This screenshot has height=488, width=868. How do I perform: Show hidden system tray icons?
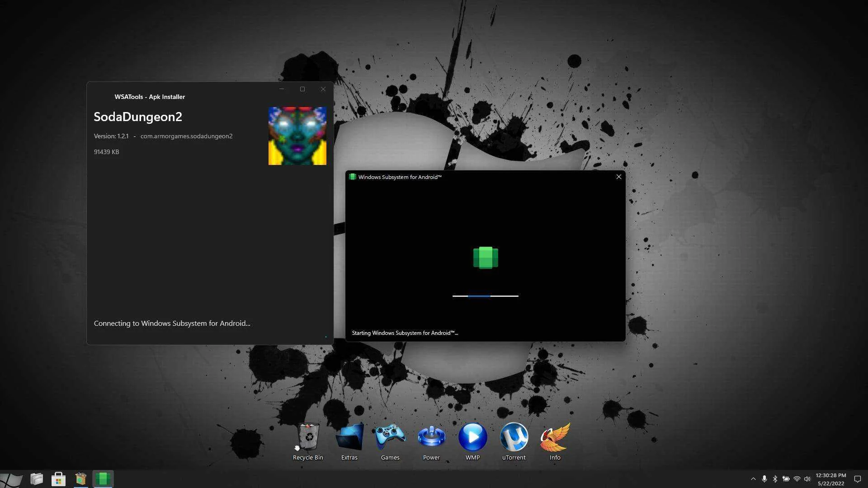point(753,479)
